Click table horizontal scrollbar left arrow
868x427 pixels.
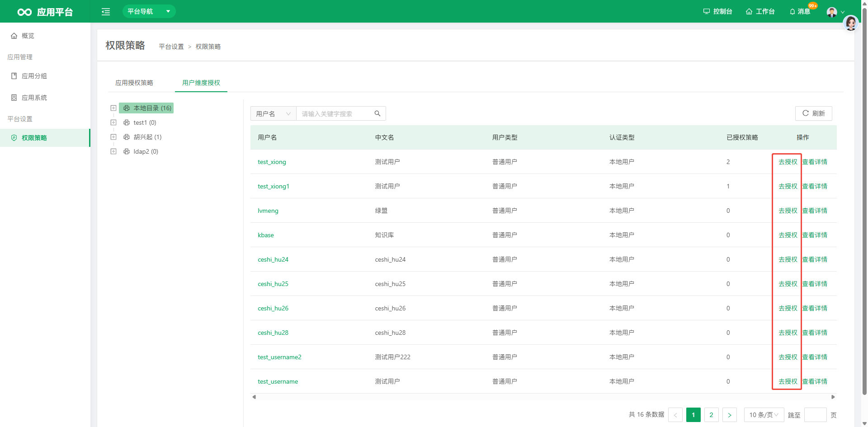(x=254, y=397)
